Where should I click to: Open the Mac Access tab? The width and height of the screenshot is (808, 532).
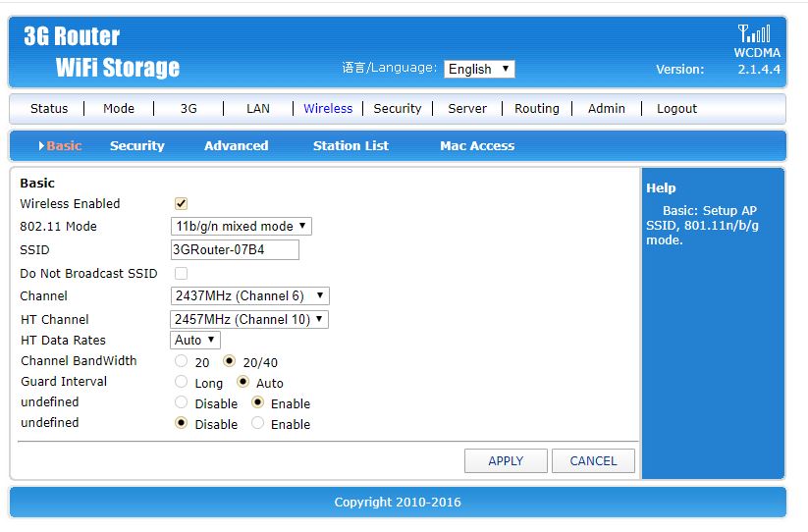[476, 145]
